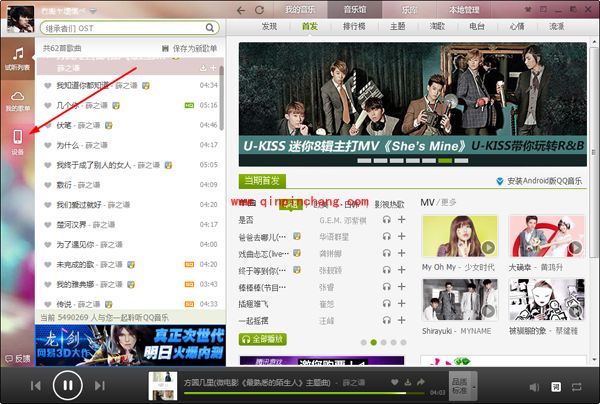Toggle heart favorite on 伏笔 song
The width and height of the screenshot is (600, 404).
[47, 125]
